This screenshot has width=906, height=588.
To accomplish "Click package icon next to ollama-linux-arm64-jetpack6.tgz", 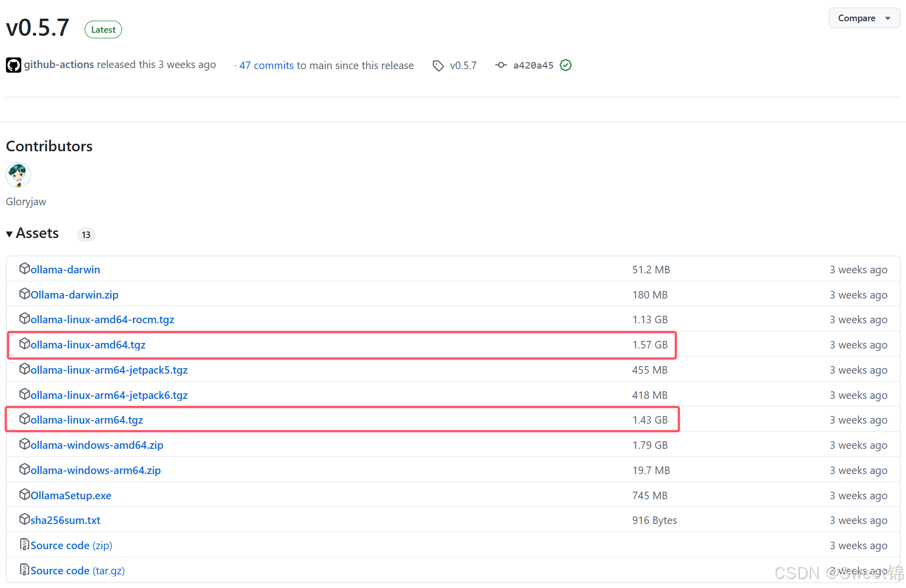I will (25, 394).
